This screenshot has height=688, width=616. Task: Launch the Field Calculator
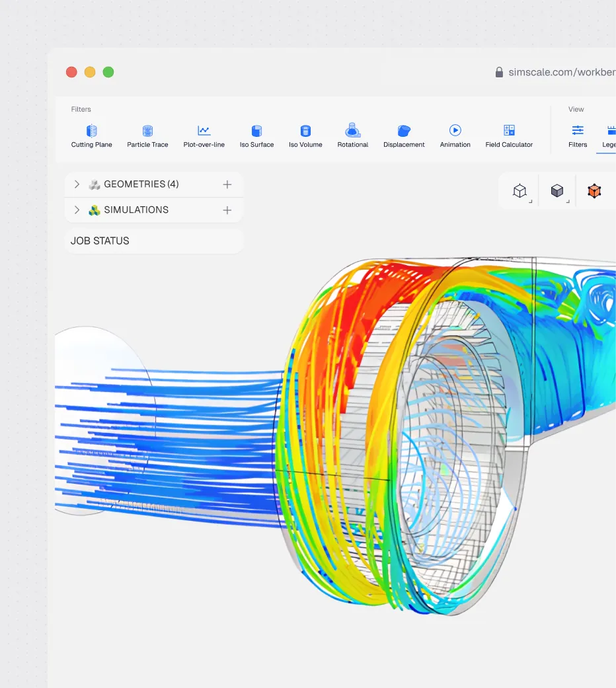[509, 136]
